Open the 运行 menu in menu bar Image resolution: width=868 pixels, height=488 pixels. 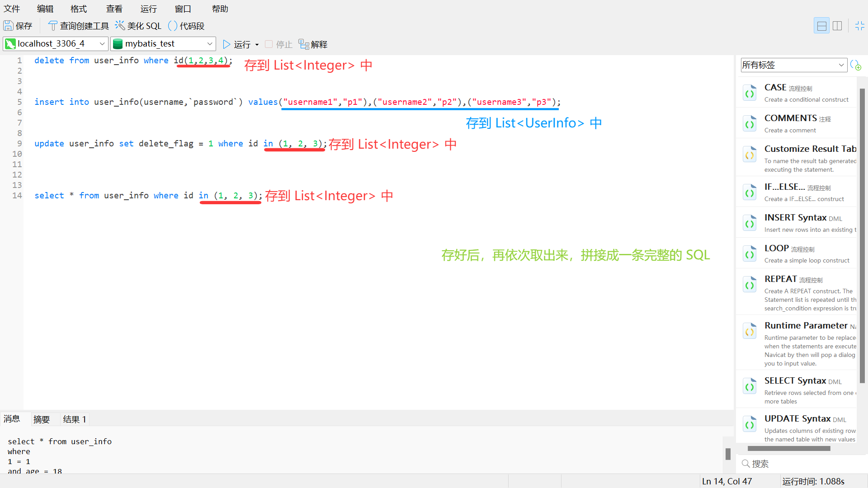tap(148, 9)
